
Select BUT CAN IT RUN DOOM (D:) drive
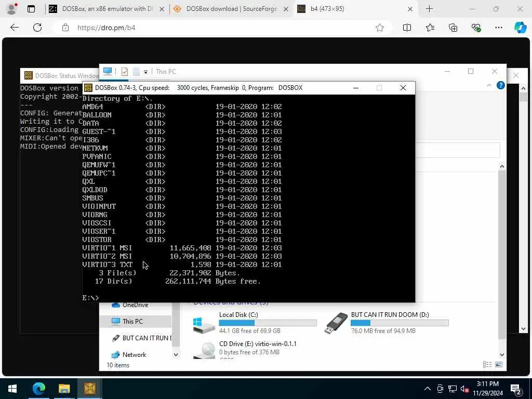tap(387, 322)
